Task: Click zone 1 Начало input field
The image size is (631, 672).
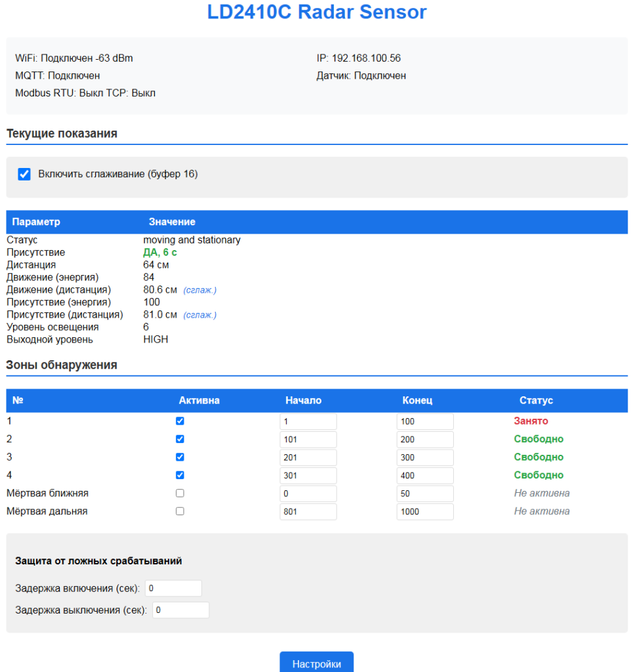Action: click(x=308, y=421)
